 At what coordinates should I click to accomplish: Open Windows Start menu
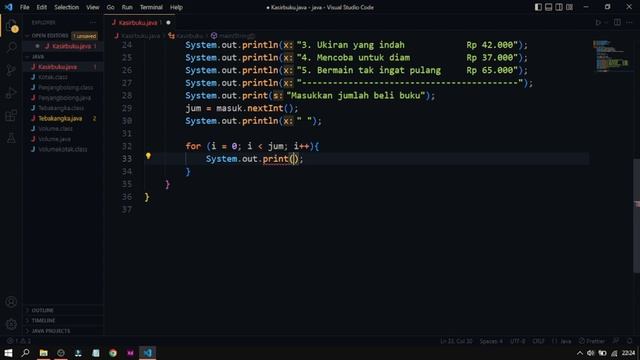pyautogui.click(x=8, y=353)
